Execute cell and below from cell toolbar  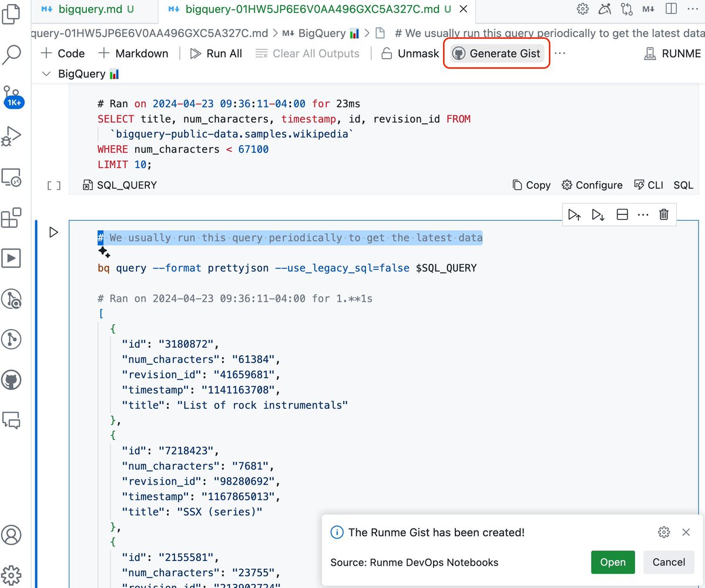[598, 215]
